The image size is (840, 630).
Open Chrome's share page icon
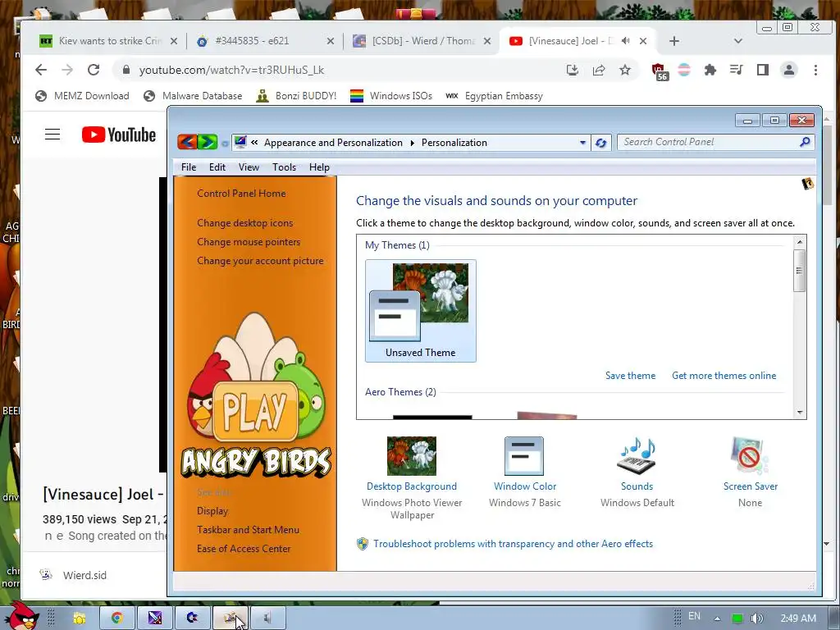coord(598,71)
